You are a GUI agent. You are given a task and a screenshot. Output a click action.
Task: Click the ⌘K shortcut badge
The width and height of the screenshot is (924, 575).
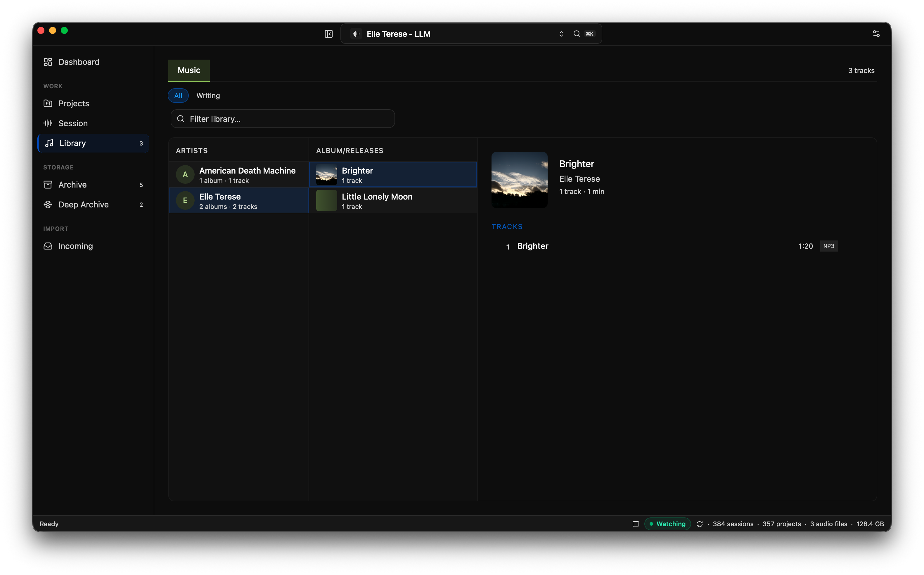589,34
